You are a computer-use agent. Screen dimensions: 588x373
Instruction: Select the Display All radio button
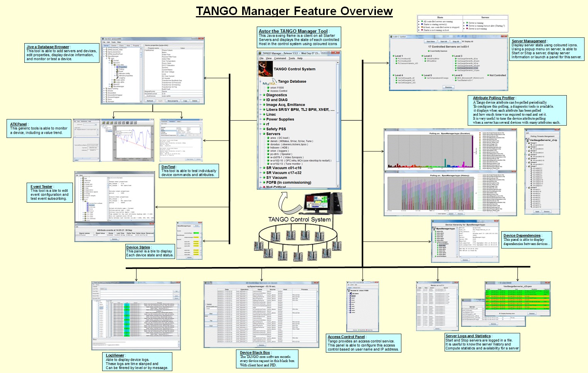tap(463, 42)
